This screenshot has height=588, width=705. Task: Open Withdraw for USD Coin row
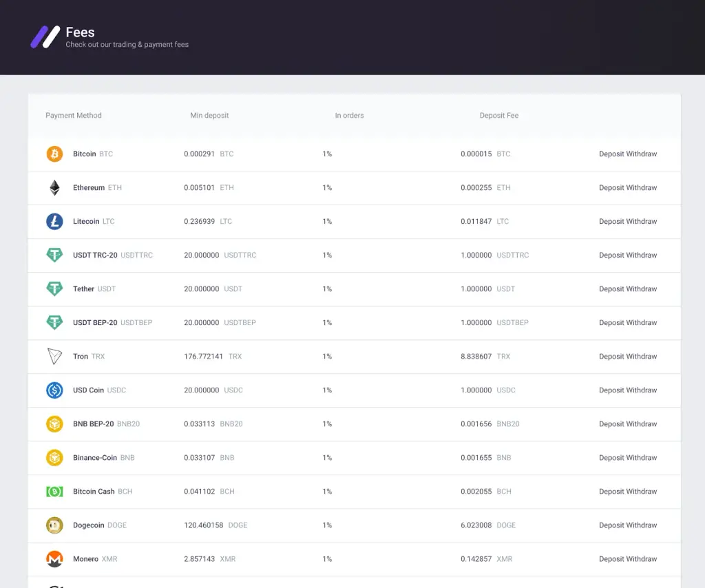641,390
